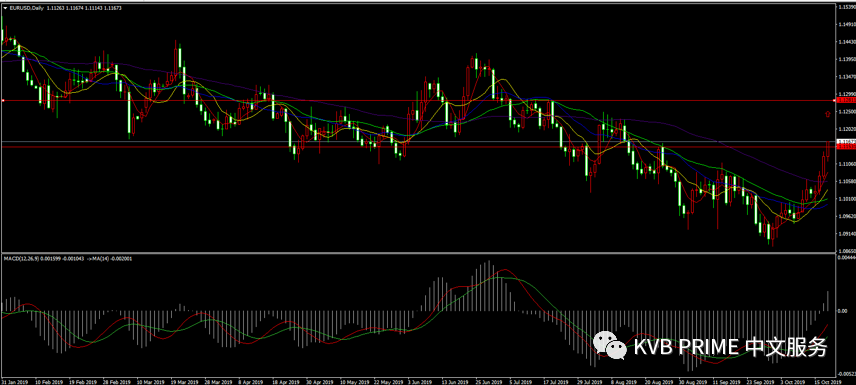Image resolution: width=856 pixels, height=385 pixels.
Task: Click the white current price tag on axis
Action: point(847,141)
